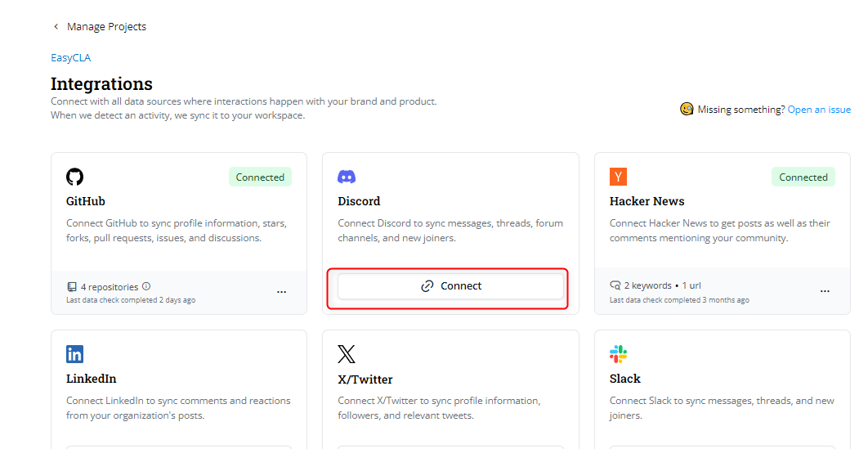
Task: Open the Hacker News card three-dot menu
Action: tap(825, 291)
